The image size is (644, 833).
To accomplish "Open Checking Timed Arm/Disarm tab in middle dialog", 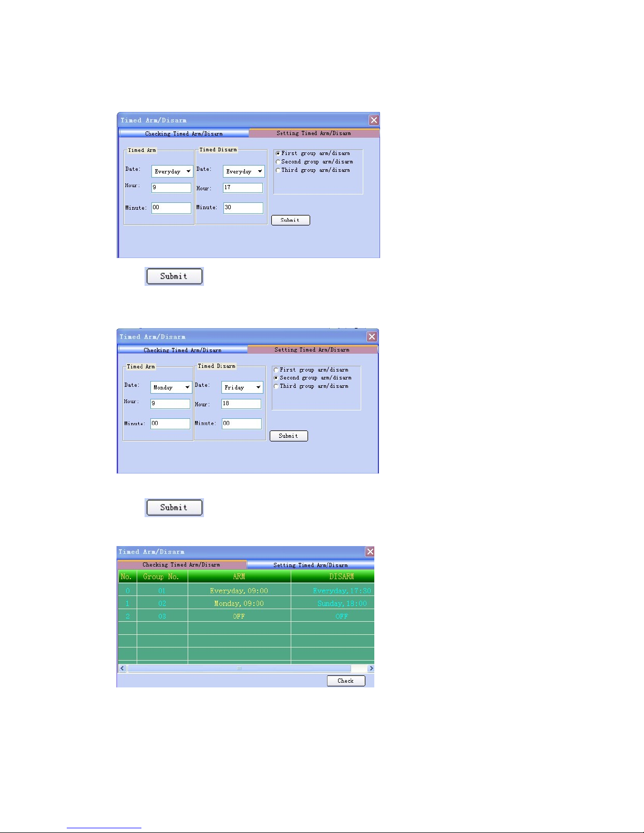I will [x=182, y=350].
